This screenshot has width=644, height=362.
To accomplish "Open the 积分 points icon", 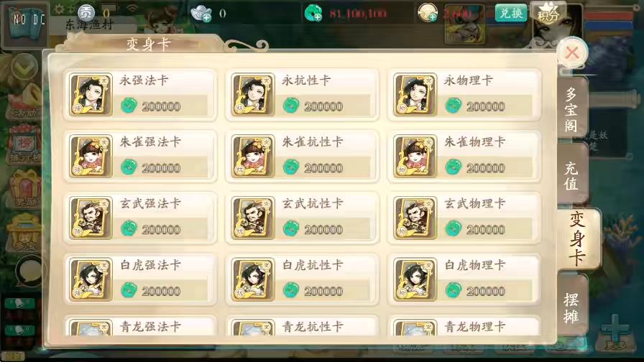I will click(548, 13).
